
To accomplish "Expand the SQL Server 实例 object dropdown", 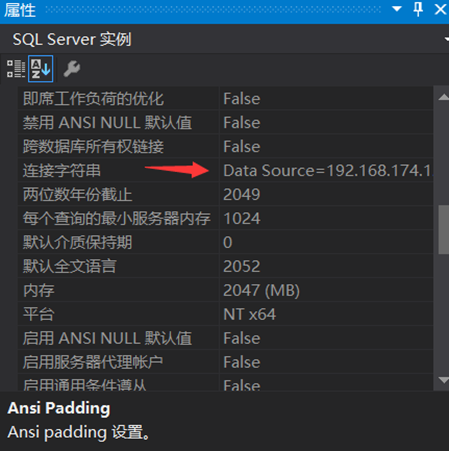I will 446,39.
